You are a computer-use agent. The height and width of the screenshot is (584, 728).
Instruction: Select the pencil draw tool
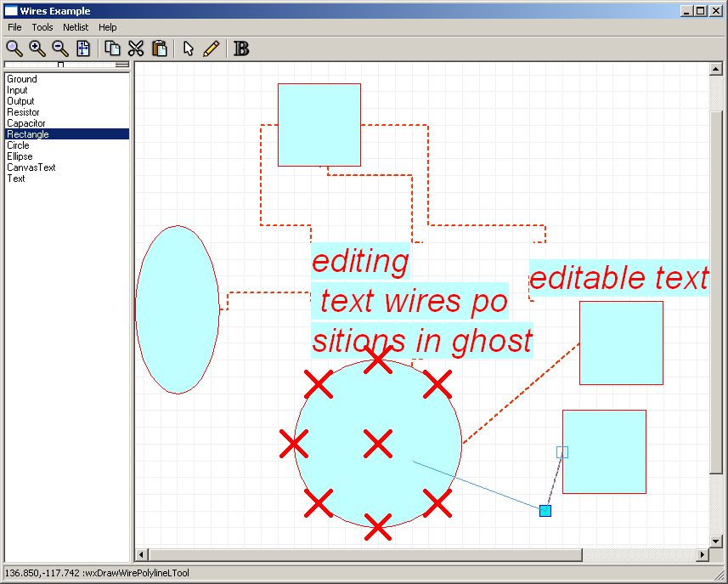(x=212, y=48)
